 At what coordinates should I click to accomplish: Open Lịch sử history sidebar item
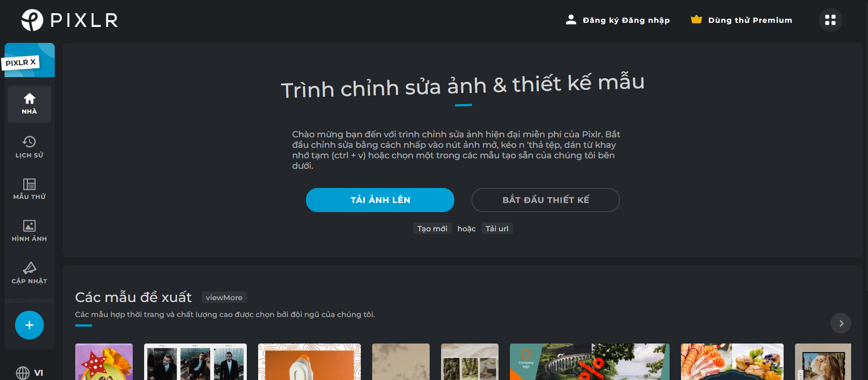point(29,147)
